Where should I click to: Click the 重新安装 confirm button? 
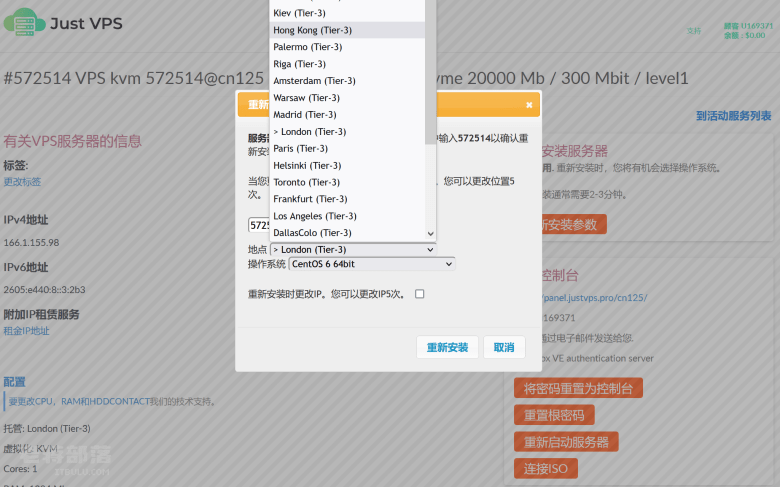(x=447, y=347)
